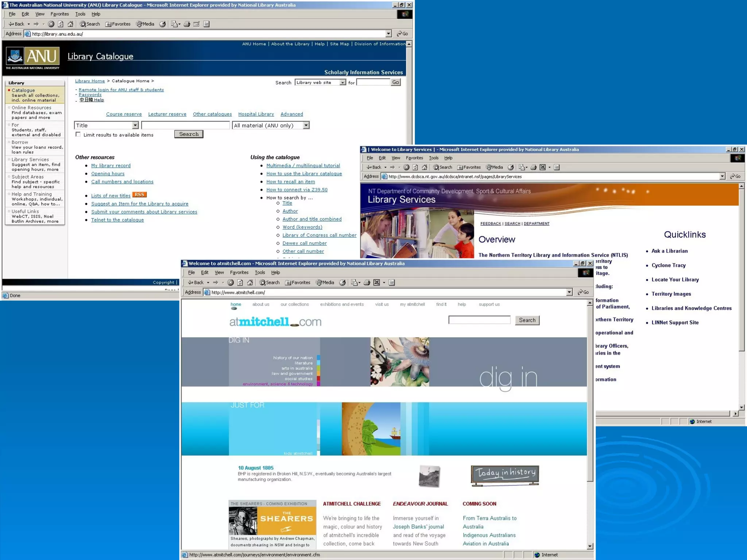Click Stop icon in ANU browser toolbar
The height and width of the screenshot is (560, 747).
(x=51, y=24)
